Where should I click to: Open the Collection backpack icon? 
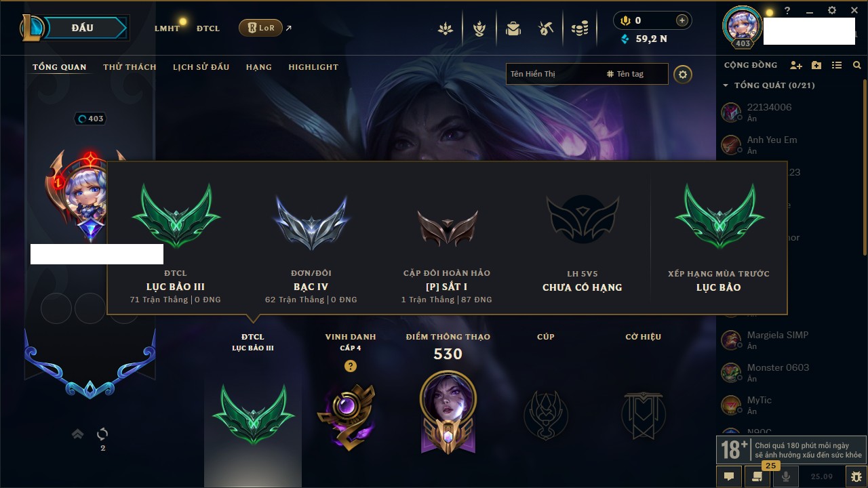[513, 28]
